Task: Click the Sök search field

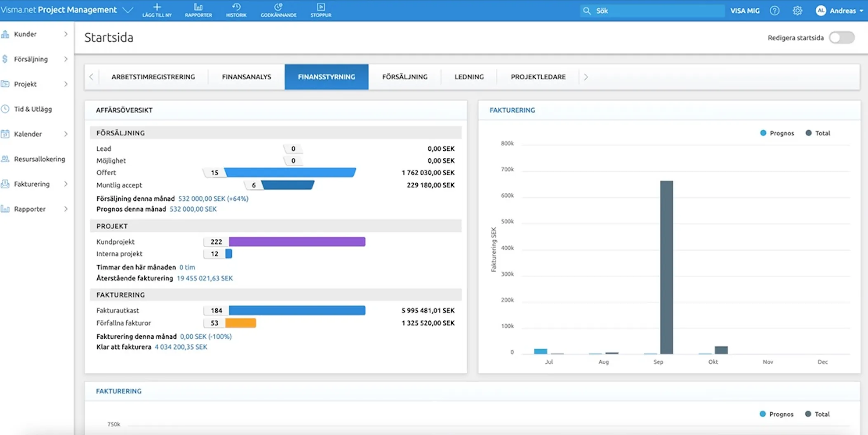Action: [x=652, y=11]
